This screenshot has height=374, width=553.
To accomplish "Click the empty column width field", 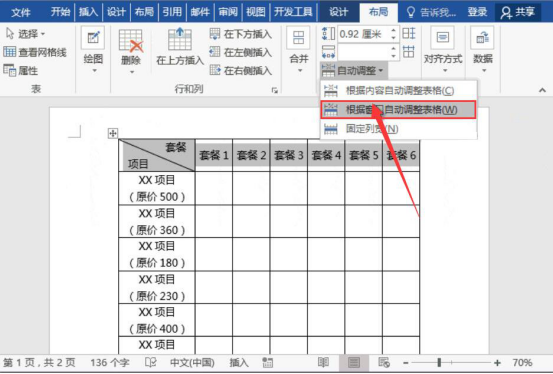I will 364,52.
